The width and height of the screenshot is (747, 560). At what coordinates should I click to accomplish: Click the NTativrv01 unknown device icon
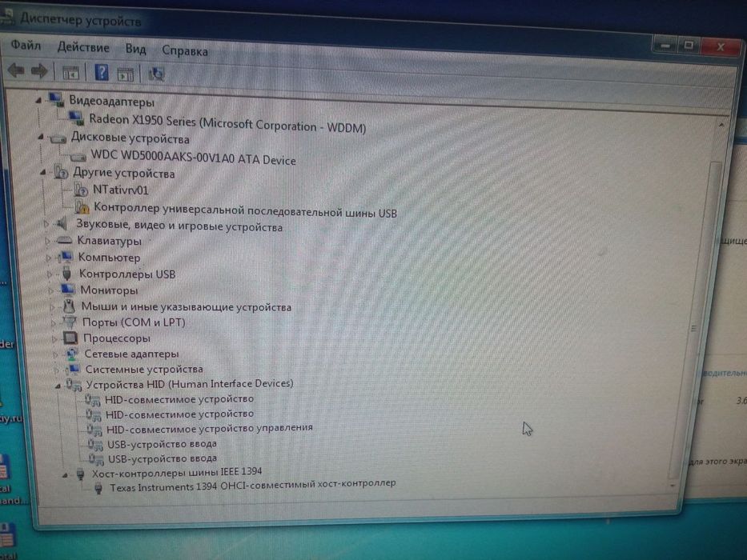pyautogui.click(x=81, y=190)
